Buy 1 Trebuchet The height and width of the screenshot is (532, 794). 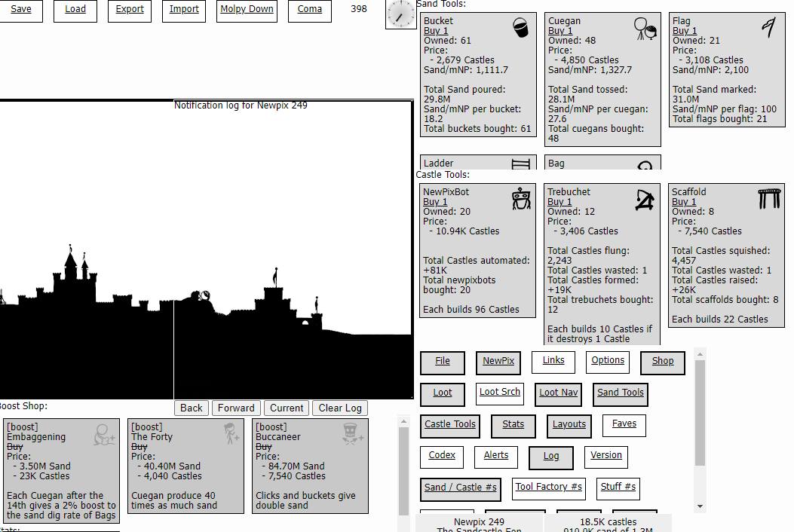[559, 202]
